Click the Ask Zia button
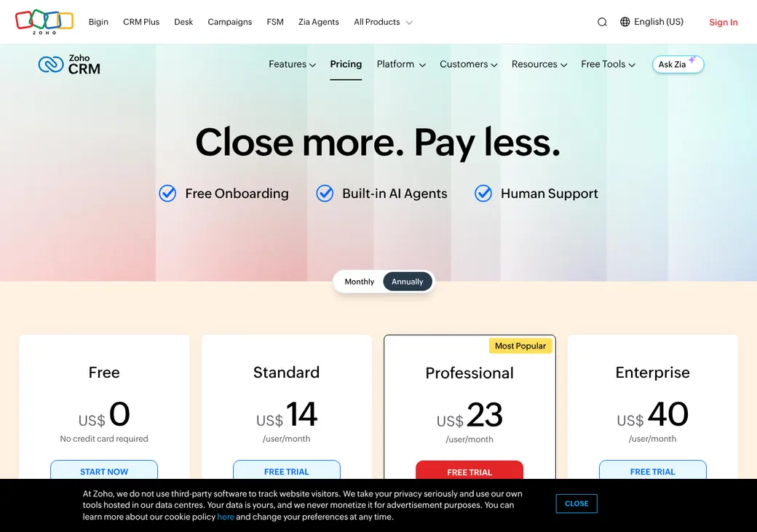757x532 pixels. (678, 64)
